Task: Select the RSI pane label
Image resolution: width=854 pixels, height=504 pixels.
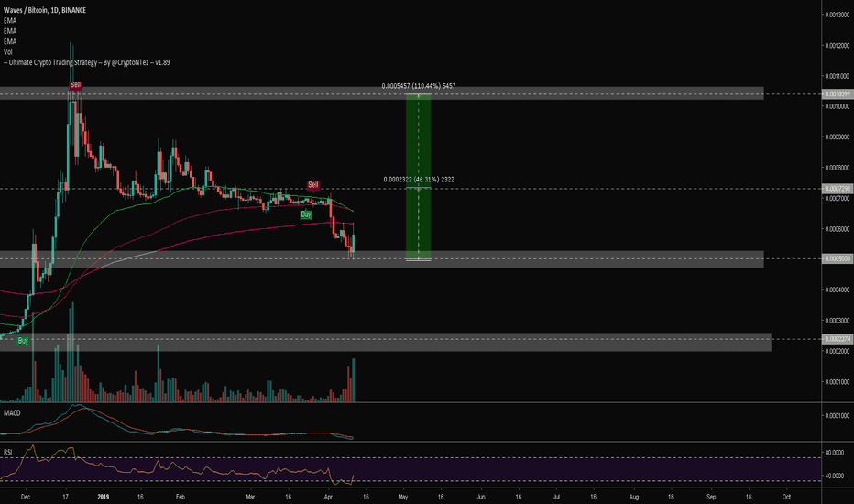Action: click(8, 453)
